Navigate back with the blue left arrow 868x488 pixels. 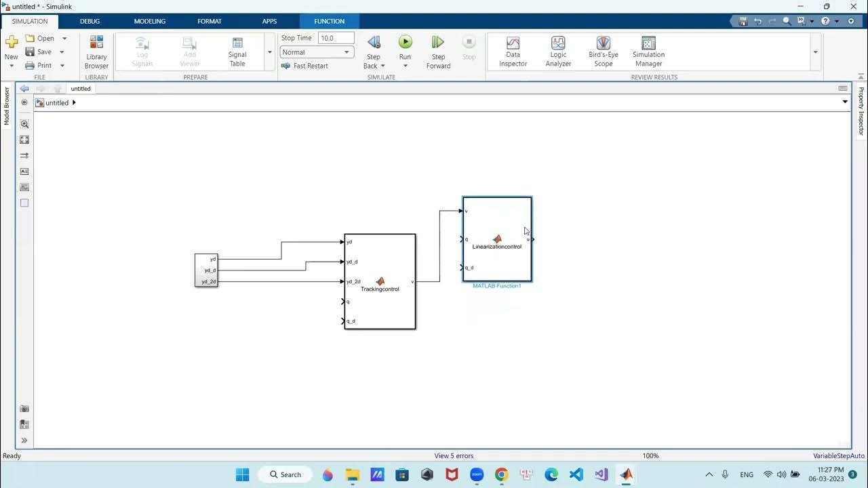tap(24, 89)
